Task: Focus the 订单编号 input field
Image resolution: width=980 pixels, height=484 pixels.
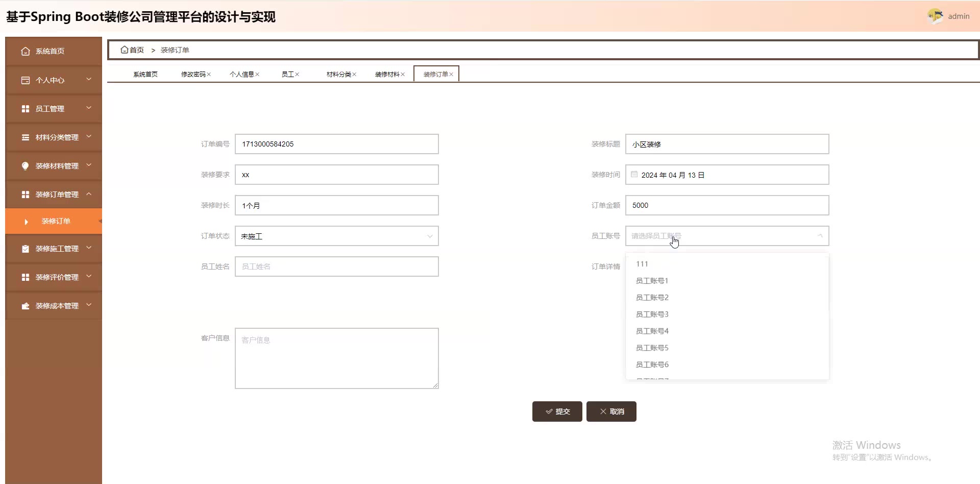Action: (x=337, y=144)
